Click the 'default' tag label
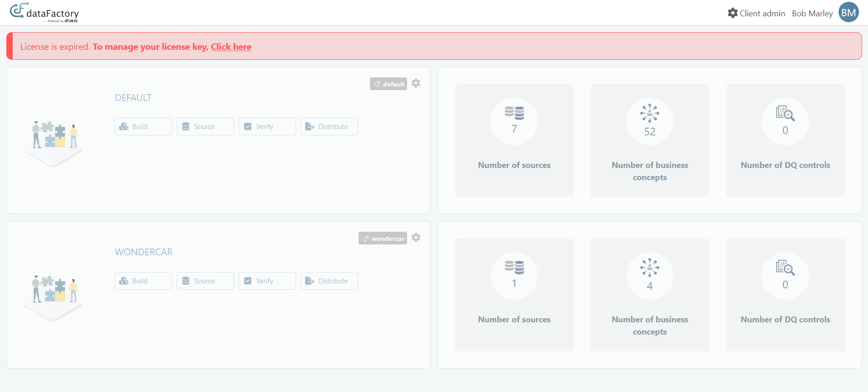This screenshot has width=868, height=392. [388, 84]
